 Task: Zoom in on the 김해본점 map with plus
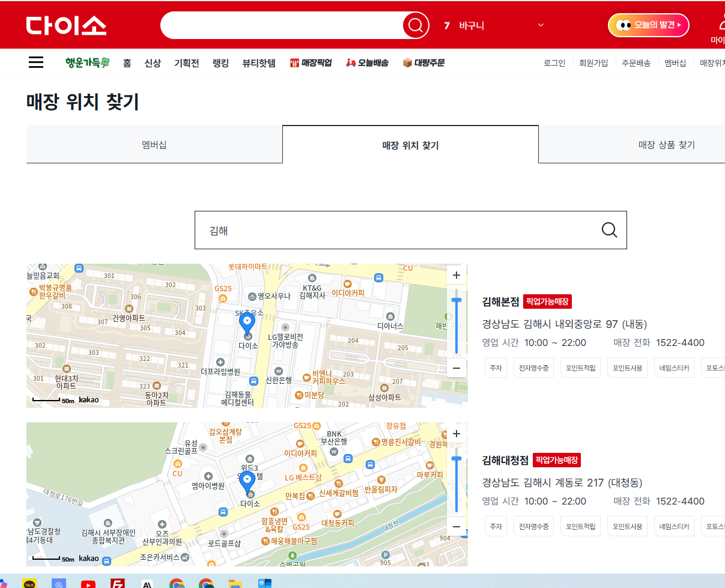pyautogui.click(x=456, y=275)
